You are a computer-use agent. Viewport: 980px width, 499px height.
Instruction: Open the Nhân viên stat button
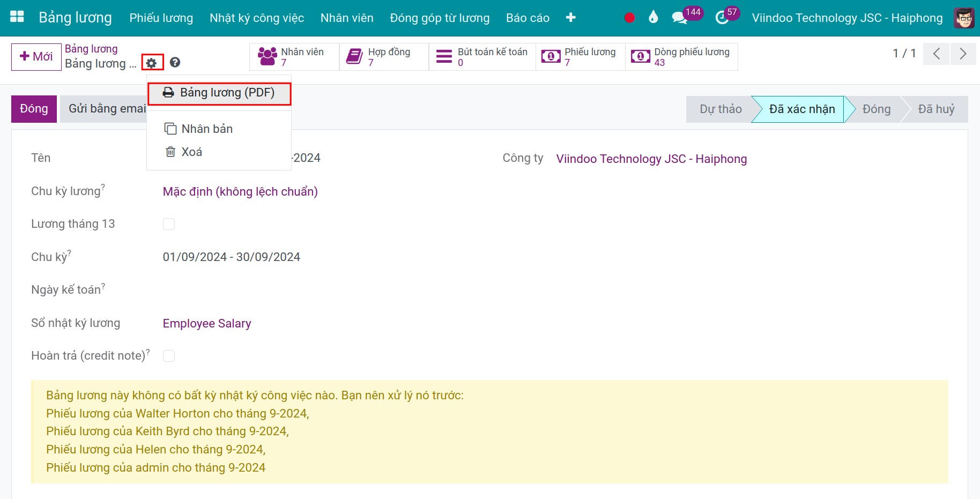click(x=294, y=57)
